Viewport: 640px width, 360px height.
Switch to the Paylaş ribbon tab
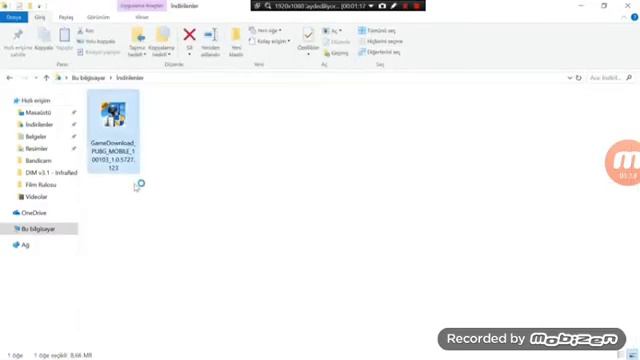[66, 17]
